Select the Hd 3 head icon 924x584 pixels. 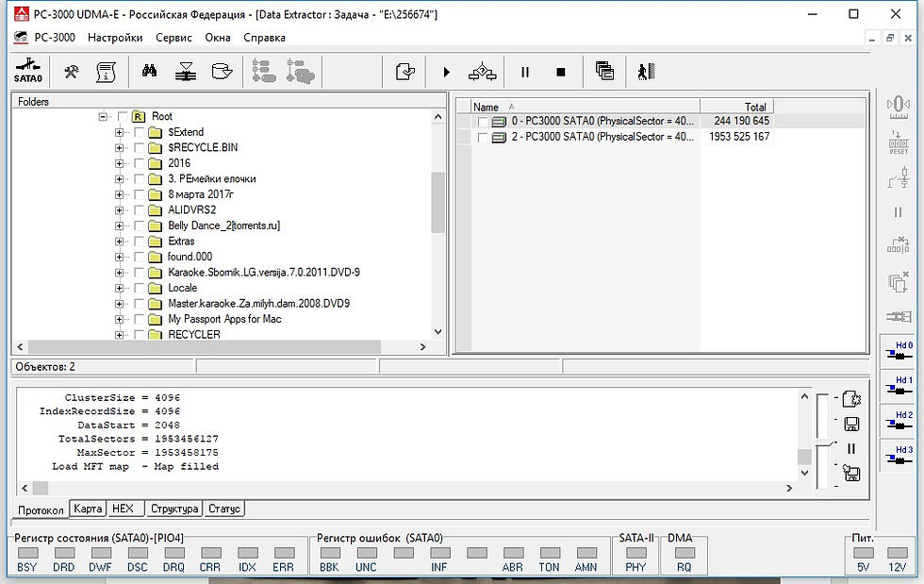pos(899,456)
